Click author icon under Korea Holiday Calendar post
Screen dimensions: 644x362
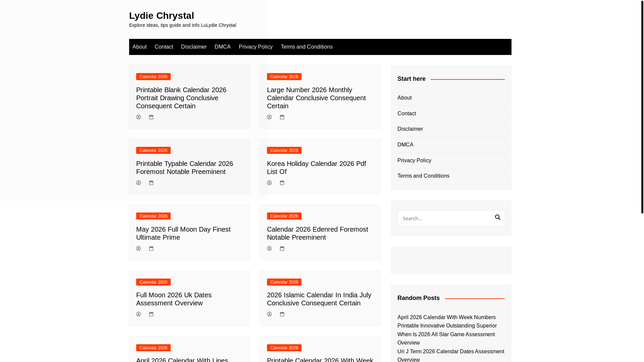click(x=269, y=183)
